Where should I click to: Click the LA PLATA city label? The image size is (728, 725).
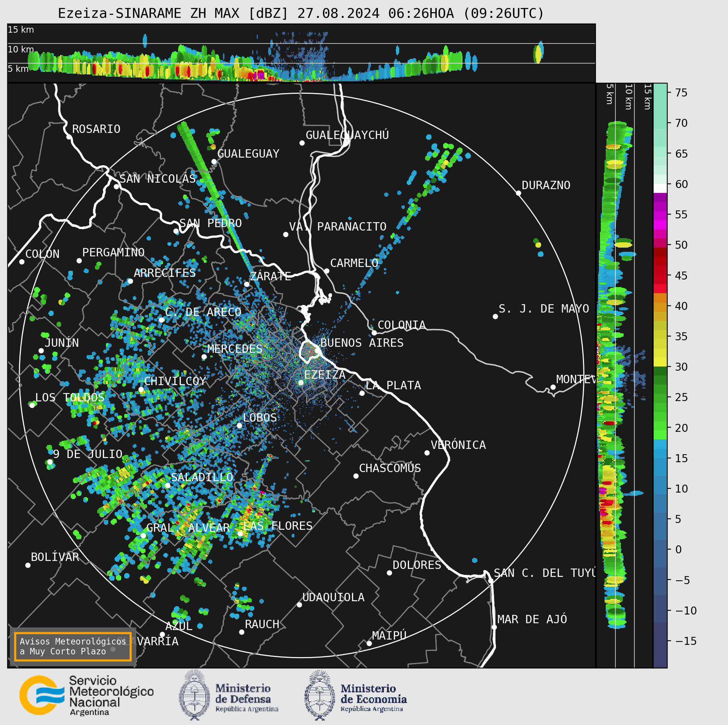pyautogui.click(x=393, y=385)
